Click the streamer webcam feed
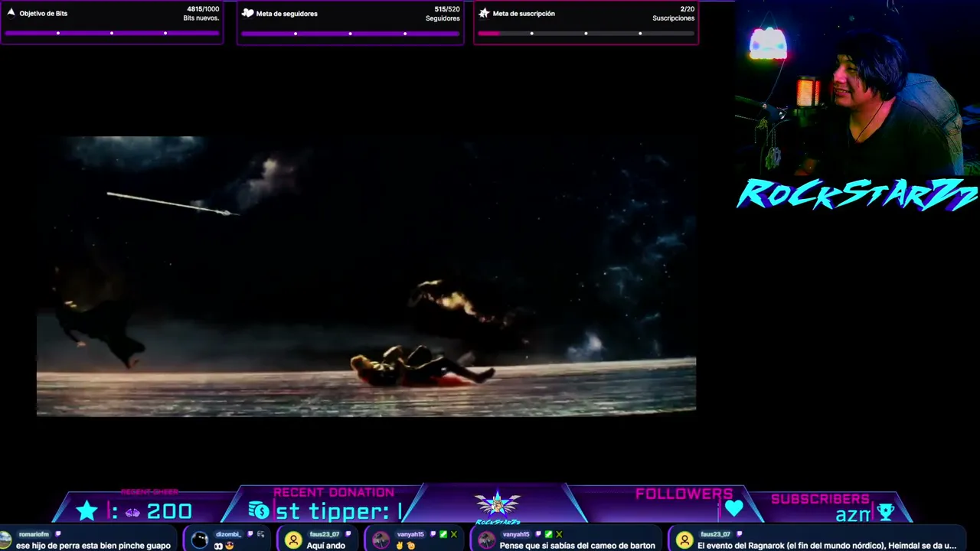Image resolution: width=980 pixels, height=551 pixels. tap(857, 88)
